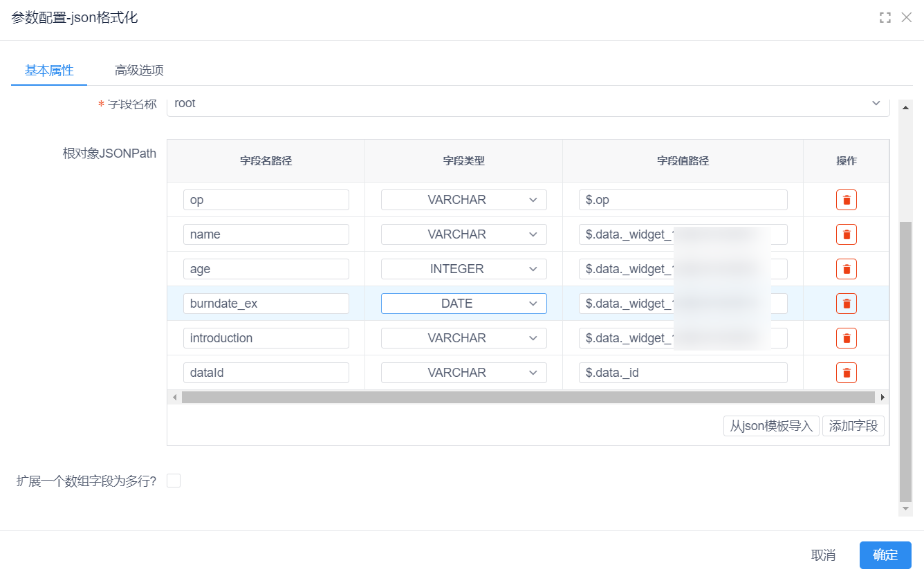The image size is (924, 576).
Task: Click the 添加字段 button
Action: pyautogui.click(x=853, y=426)
